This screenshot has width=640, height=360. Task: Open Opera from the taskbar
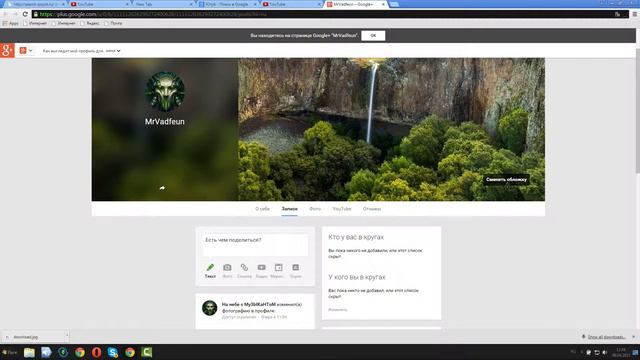[96, 352]
